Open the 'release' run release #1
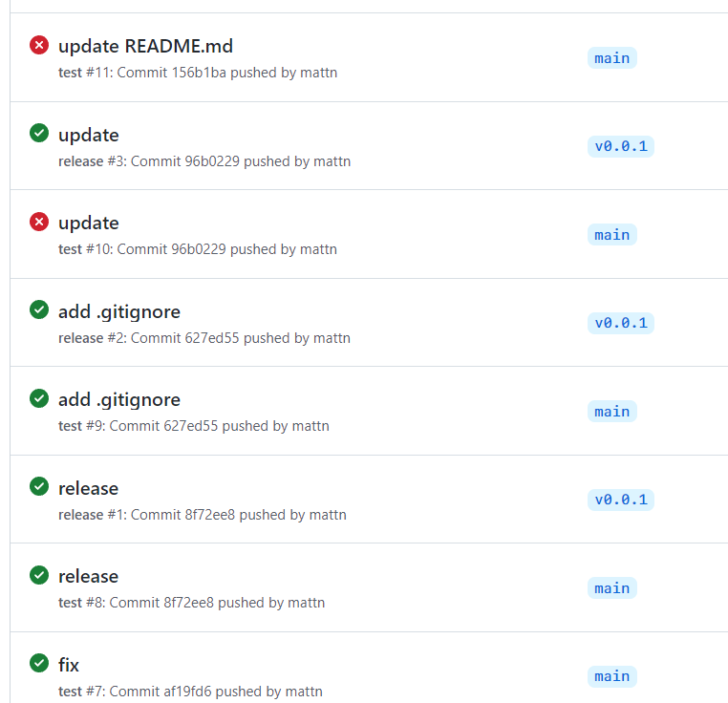 coord(88,488)
